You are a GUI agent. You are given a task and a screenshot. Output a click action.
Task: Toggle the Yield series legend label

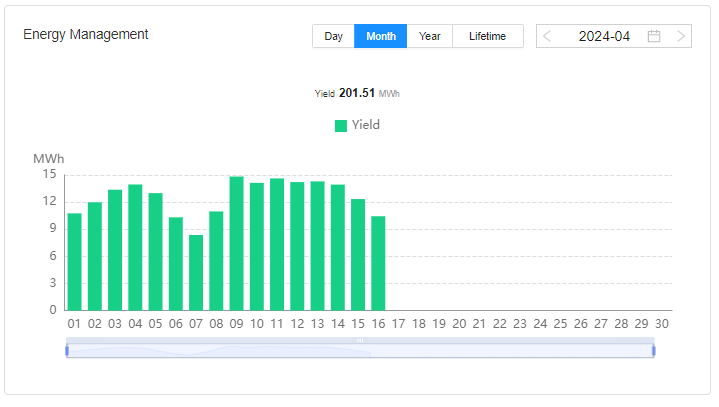pyautogui.click(x=365, y=125)
